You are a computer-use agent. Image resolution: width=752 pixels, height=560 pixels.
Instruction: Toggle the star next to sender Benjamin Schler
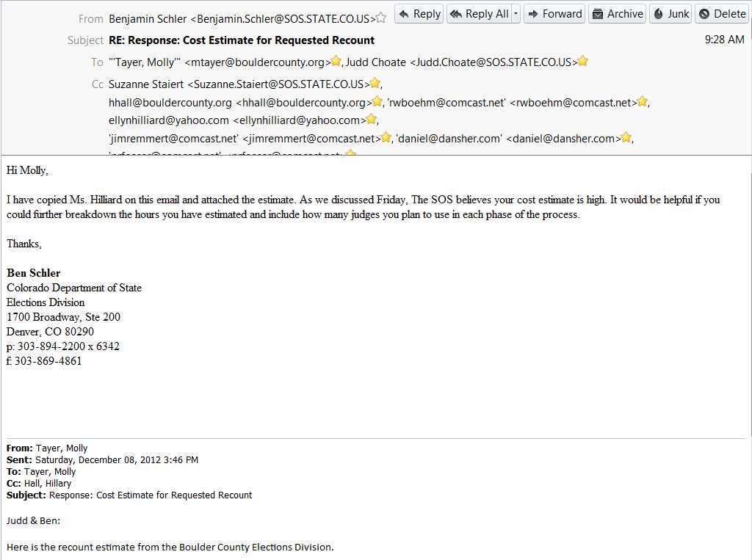[381, 18]
